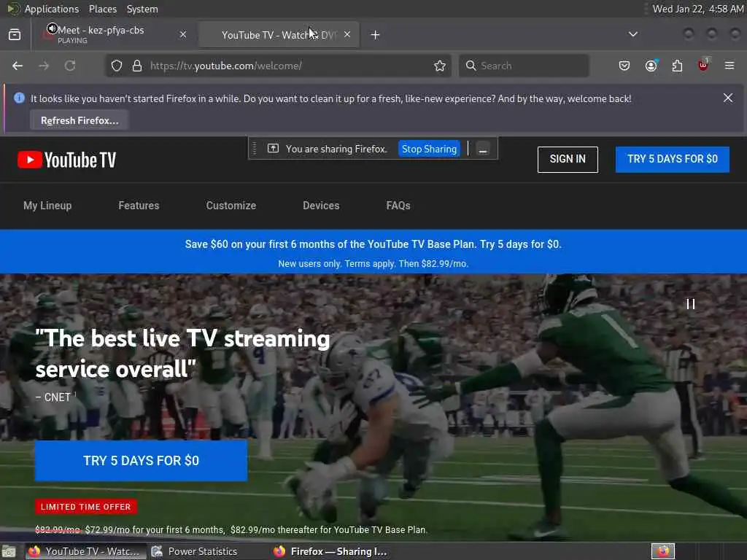Pause the hero background video
The width and height of the screenshot is (747, 560).
690,304
